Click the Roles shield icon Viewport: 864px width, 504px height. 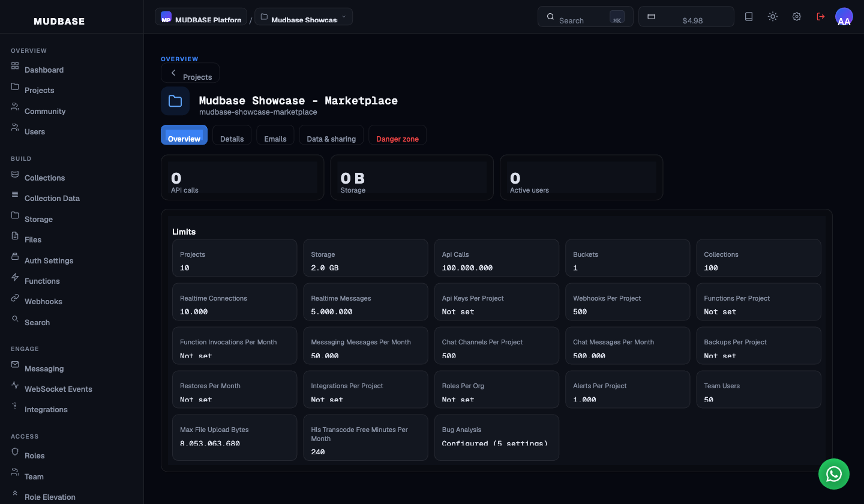15,451
